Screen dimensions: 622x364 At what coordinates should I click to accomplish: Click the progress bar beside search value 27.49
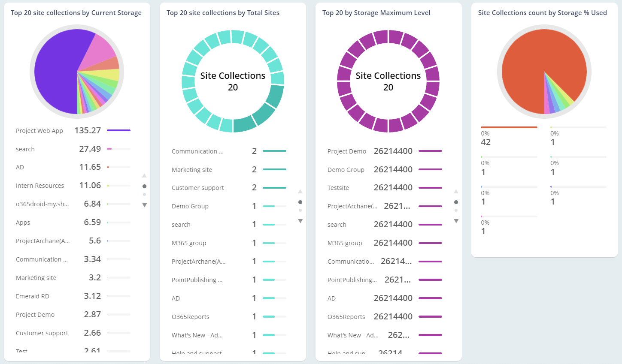pyautogui.click(x=119, y=149)
